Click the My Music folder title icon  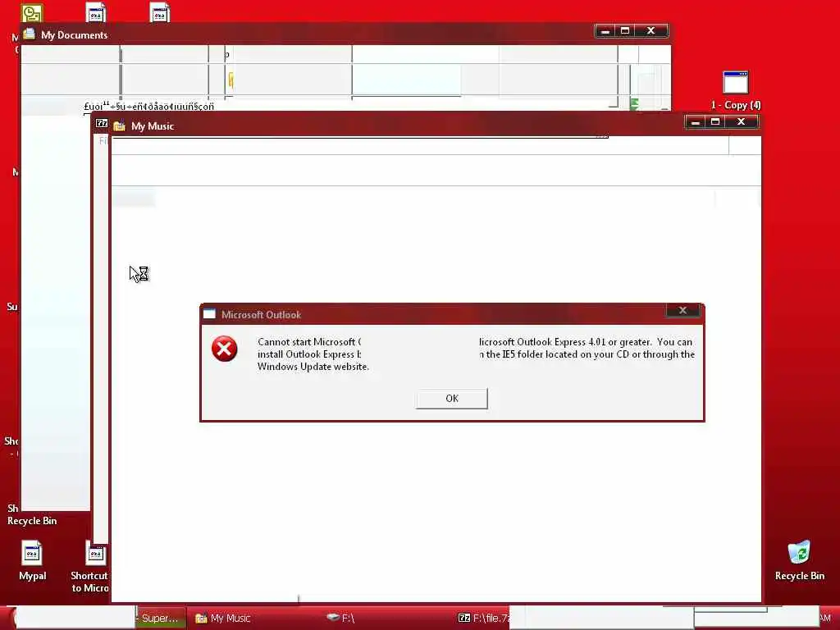(x=119, y=126)
